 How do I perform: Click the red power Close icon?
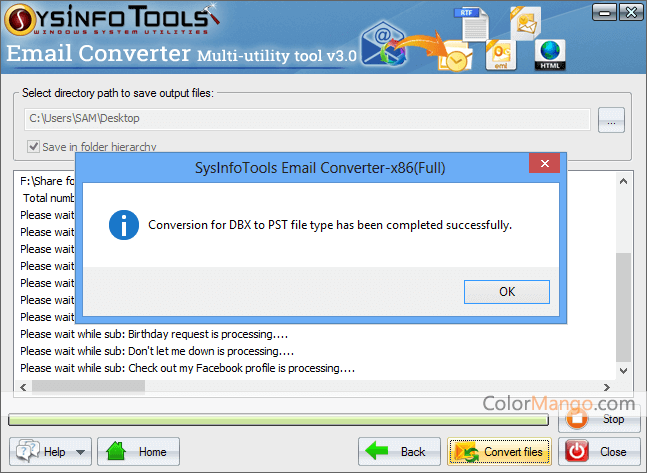(577, 451)
